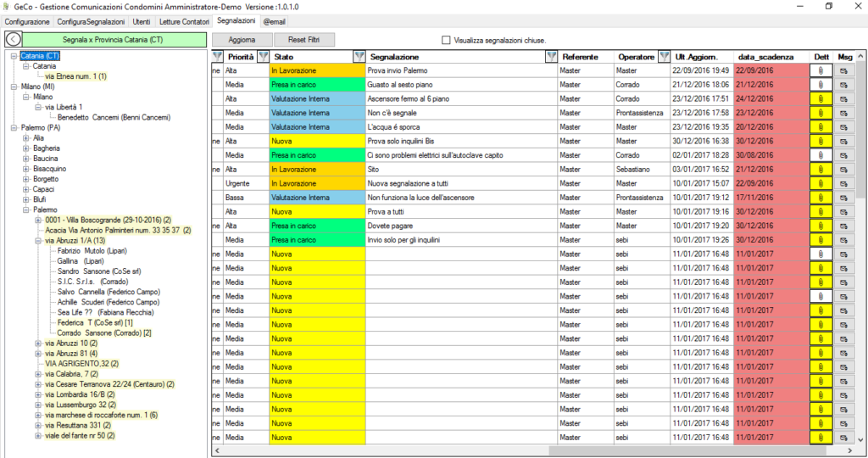Expand '0001 - Villa Boscogrande' node
The width and height of the screenshot is (868, 458).
[38, 220]
